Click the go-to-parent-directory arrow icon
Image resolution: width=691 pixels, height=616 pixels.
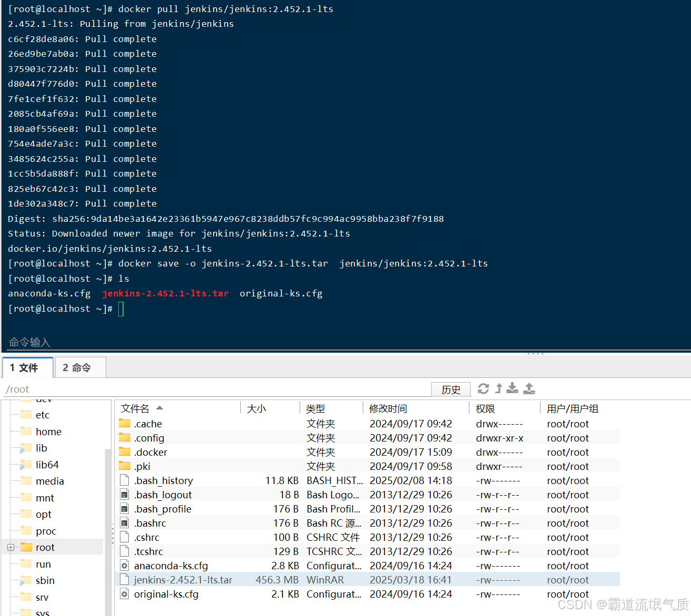(x=498, y=388)
